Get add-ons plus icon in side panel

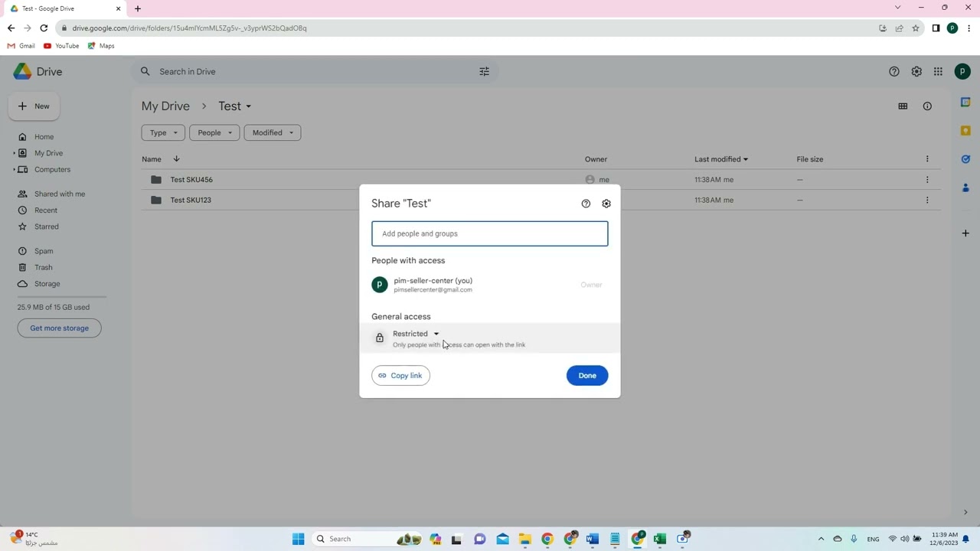(965, 233)
